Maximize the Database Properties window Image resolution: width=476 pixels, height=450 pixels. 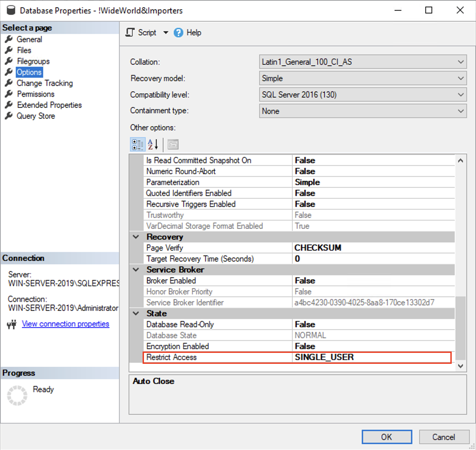click(429, 10)
